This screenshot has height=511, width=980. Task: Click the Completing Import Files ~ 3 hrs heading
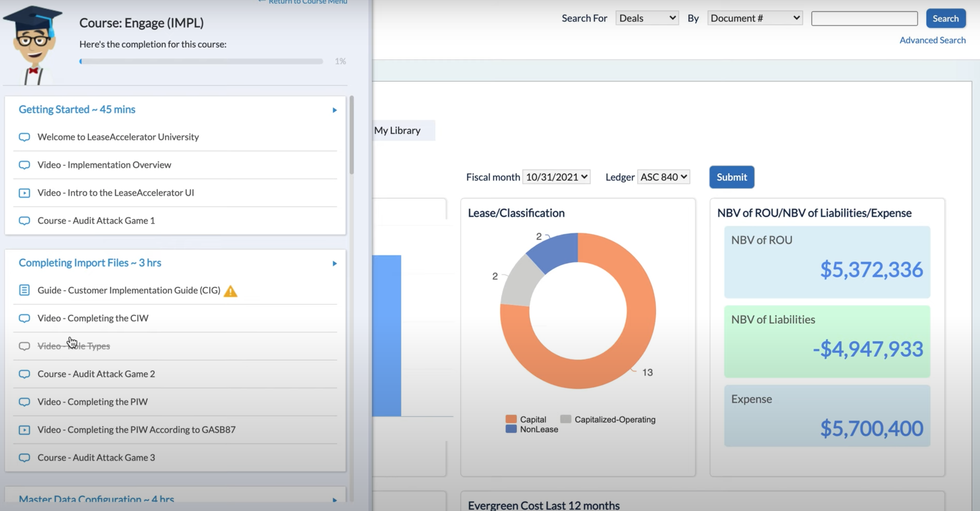click(x=90, y=263)
